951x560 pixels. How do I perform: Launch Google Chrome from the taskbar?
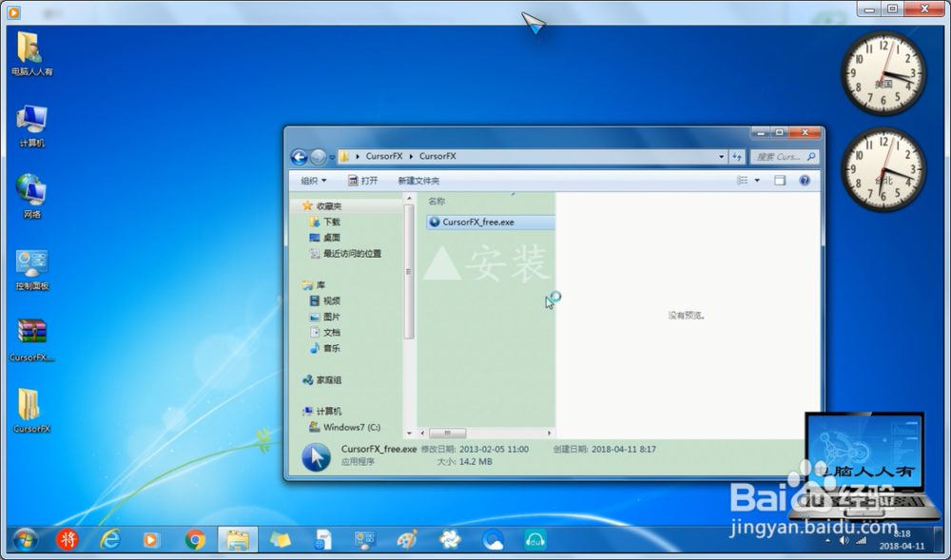coord(195,539)
